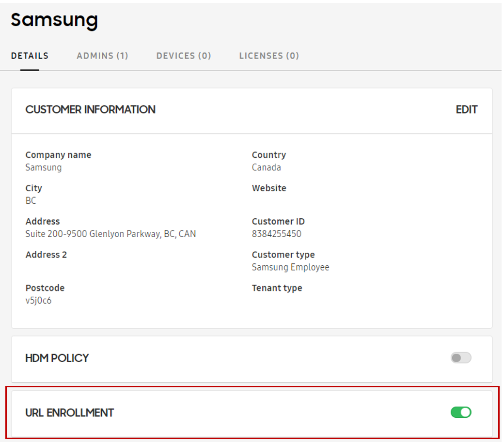Click the HDM Policy heading
This screenshot has height=442, width=504.
coord(57,358)
